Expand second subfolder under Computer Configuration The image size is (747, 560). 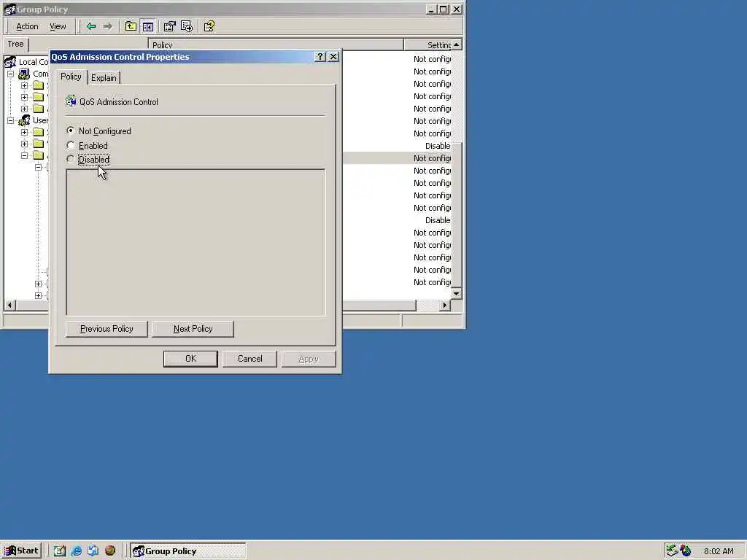click(x=24, y=97)
